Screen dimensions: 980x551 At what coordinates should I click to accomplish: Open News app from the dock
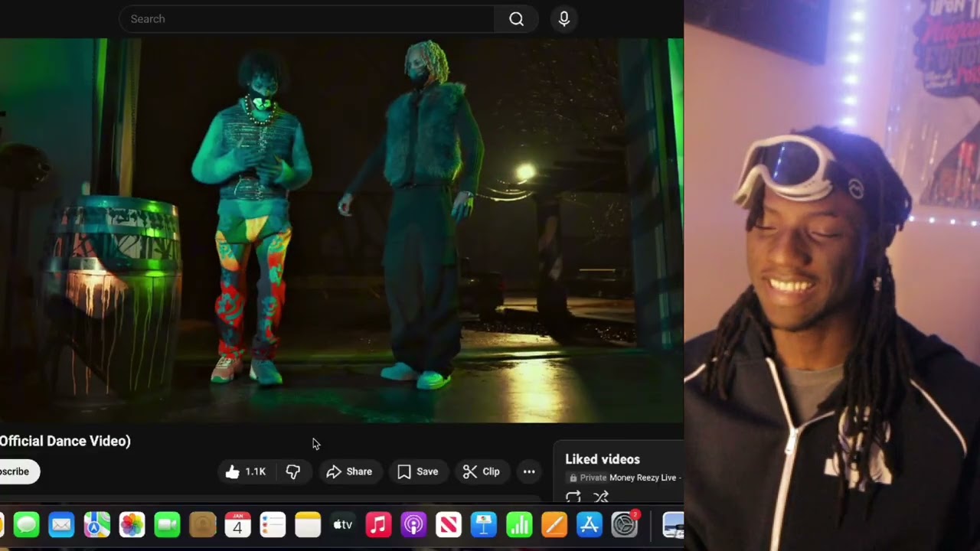pyautogui.click(x=449, y=525)
